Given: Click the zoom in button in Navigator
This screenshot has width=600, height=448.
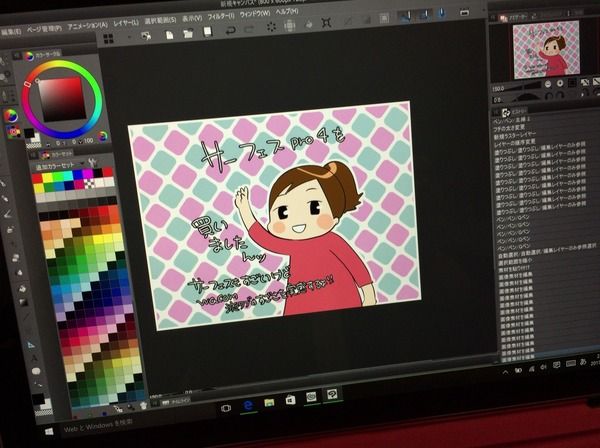Looking at the screenshot, I should pyautogui.click(x=559, y=83).
